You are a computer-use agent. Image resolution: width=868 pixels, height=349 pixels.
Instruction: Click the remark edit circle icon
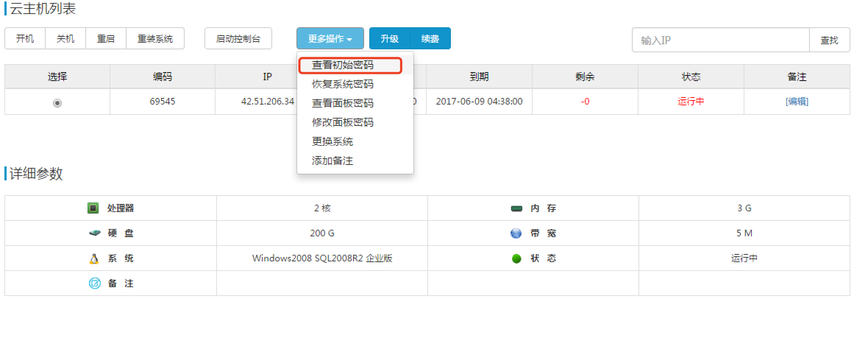click(95, 283)
